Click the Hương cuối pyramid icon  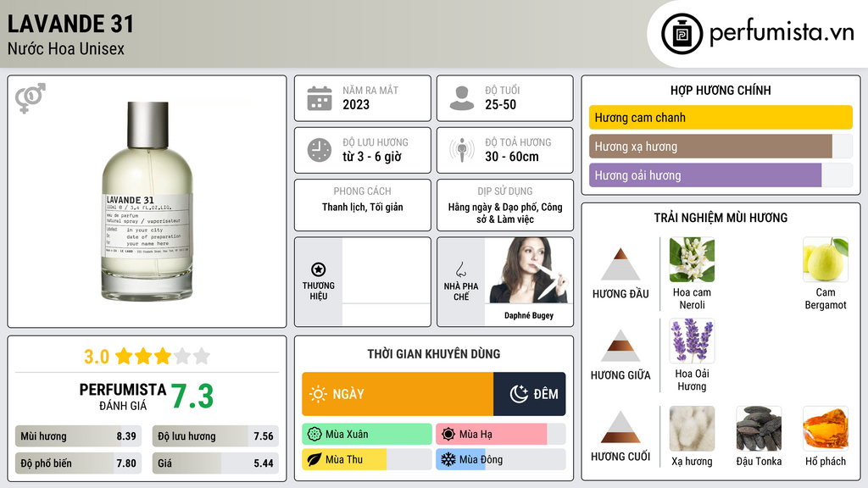[620, 427]
